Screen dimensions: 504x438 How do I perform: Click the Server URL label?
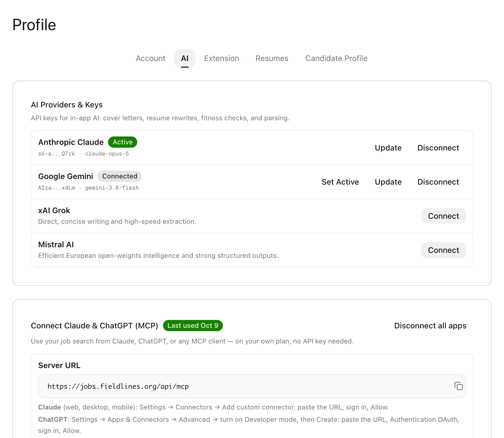click(x=59, y=365)
